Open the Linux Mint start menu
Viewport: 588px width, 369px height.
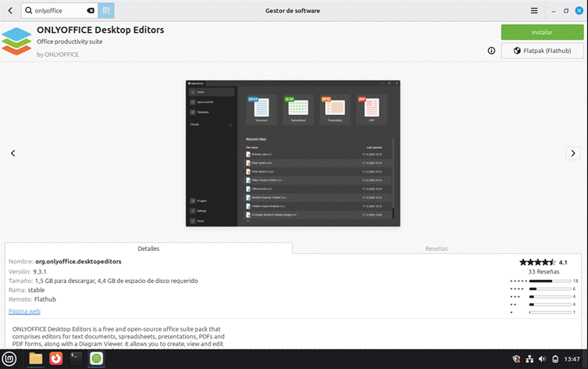coord(9,359)
